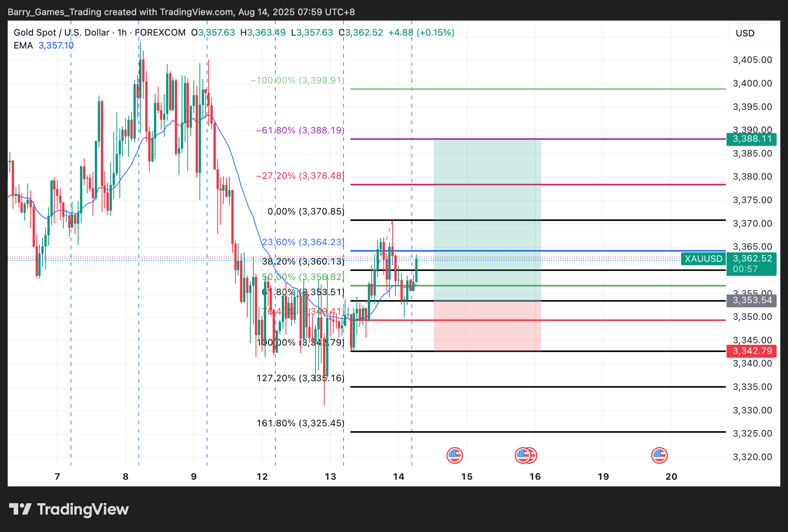Click the TradingView logo at bottom left
The width and height of the screenshot is (788, 532).
69,509
